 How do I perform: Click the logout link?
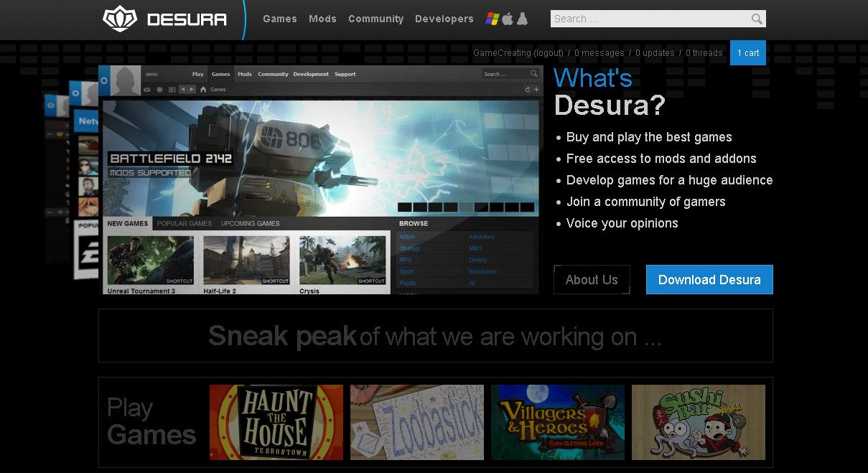(x=549, y=53)
